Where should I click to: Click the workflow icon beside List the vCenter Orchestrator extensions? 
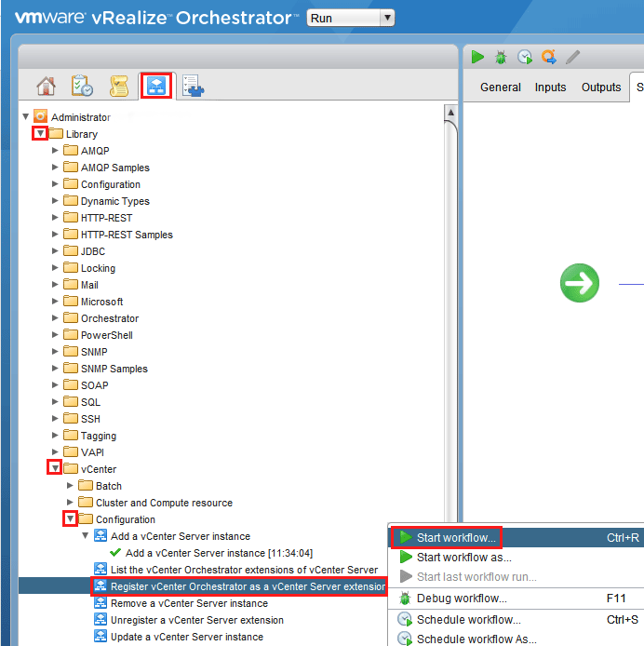click(101, 569)
